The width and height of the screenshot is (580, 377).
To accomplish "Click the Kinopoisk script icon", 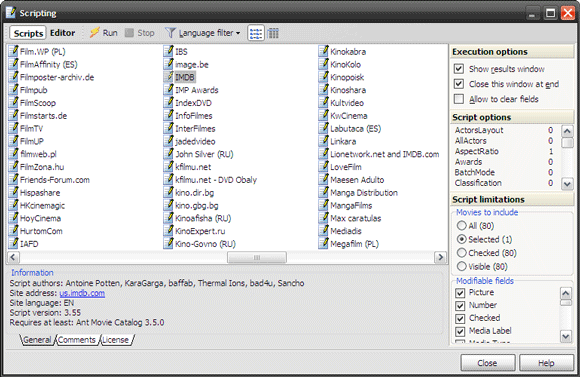I will click(x=323, y=76).
